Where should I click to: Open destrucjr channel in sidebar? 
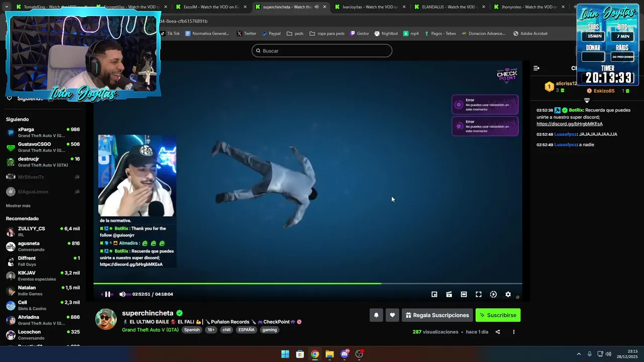(43, 162)
